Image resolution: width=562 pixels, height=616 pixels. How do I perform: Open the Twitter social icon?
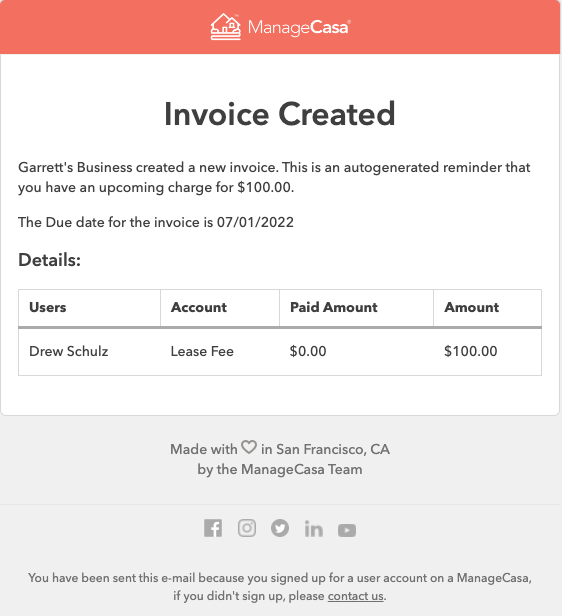[280, 528]
